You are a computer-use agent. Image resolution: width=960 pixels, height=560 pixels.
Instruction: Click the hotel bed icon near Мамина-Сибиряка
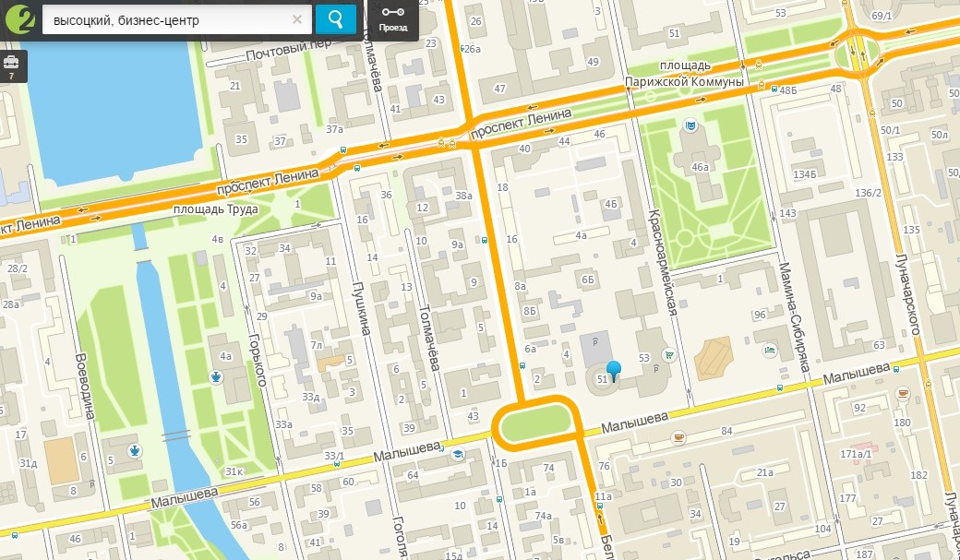pos(770,351)
